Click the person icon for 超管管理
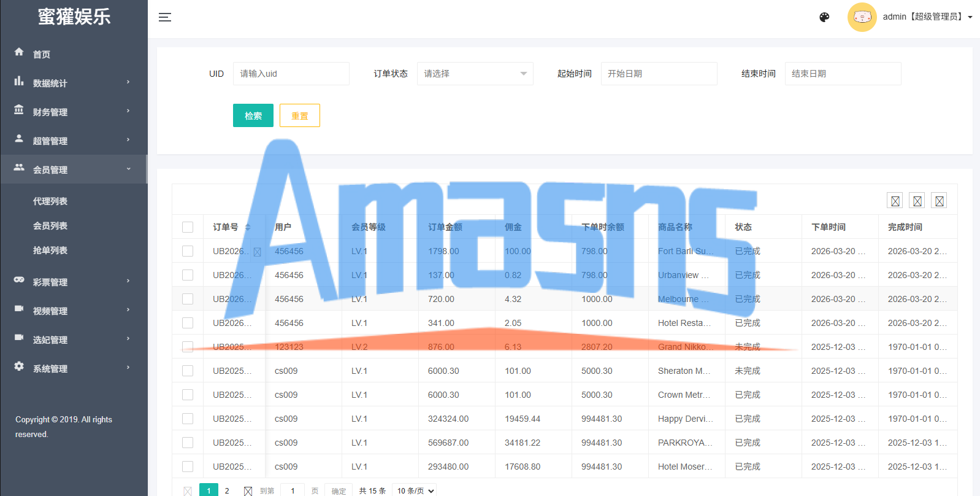 click(19, 139)
